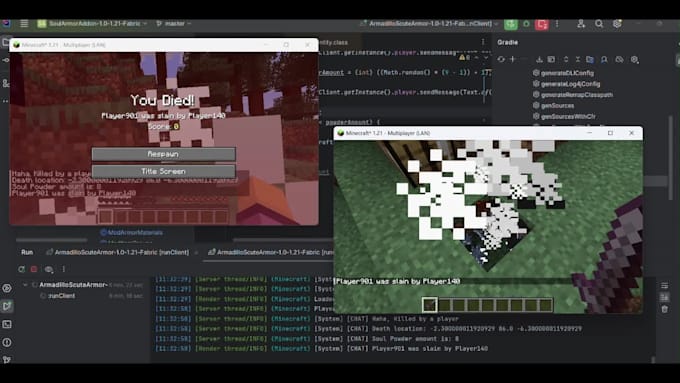Go to previous highlighted problem arrow
The image size is (680, 383).
(x=476, y=57)
